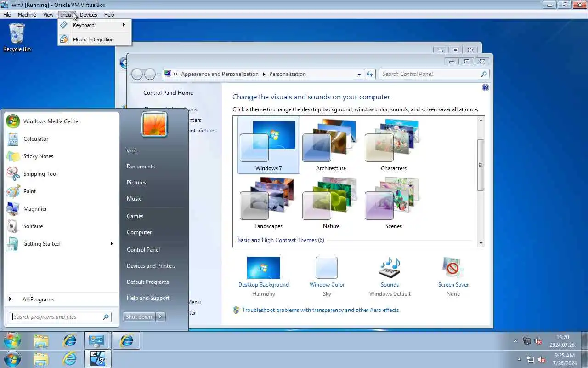Open VirtualBox File menu

click(x=7, y=15)
